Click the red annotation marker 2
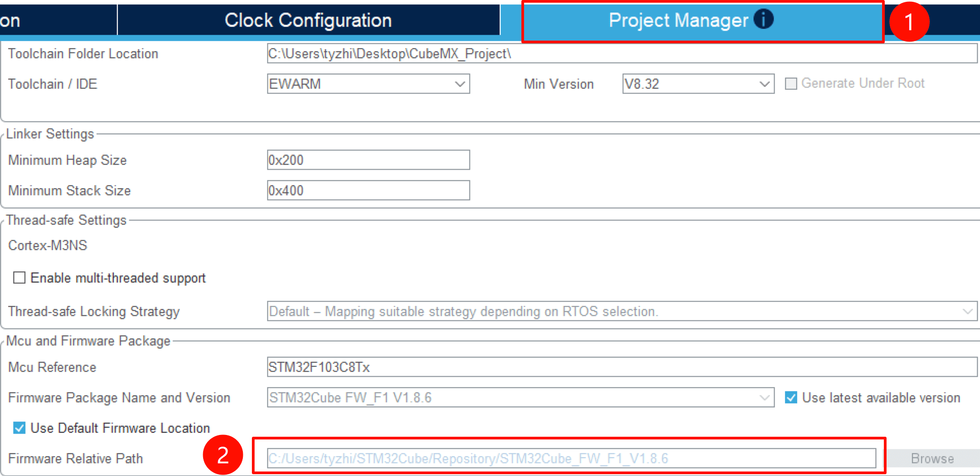This screenshot has width=980, height=476. [223, 455]
